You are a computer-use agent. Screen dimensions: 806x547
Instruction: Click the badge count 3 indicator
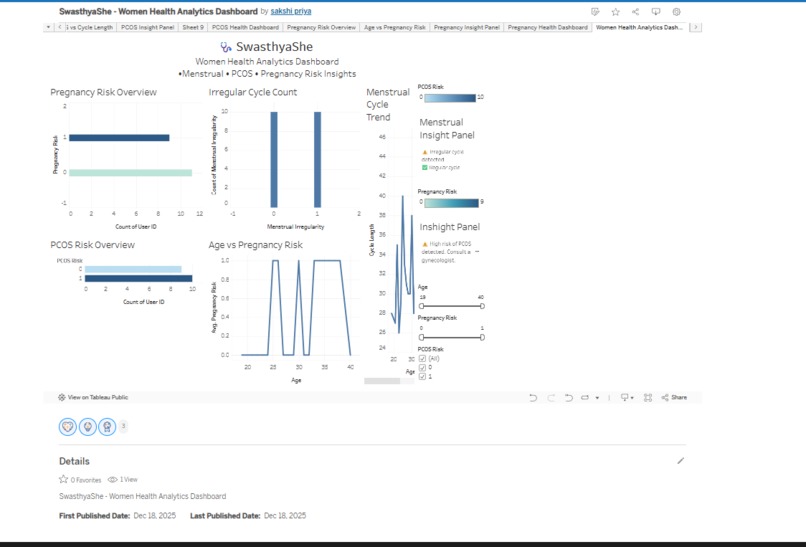[x=123, y=426]
